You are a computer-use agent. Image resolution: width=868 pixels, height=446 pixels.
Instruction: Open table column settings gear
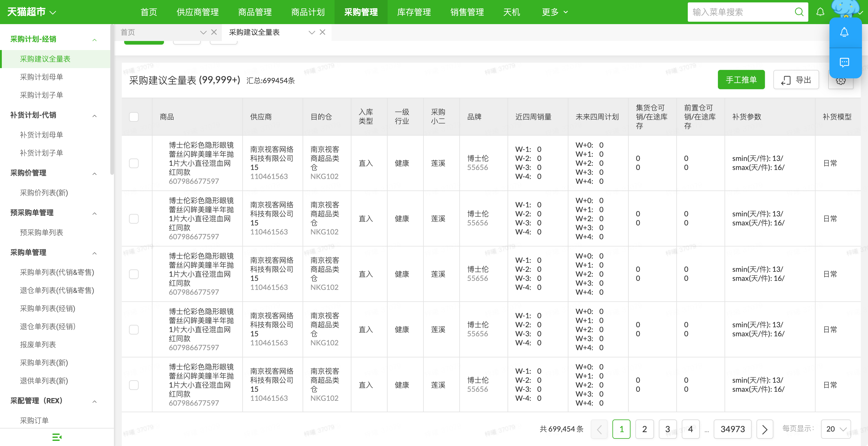(840, 81)
